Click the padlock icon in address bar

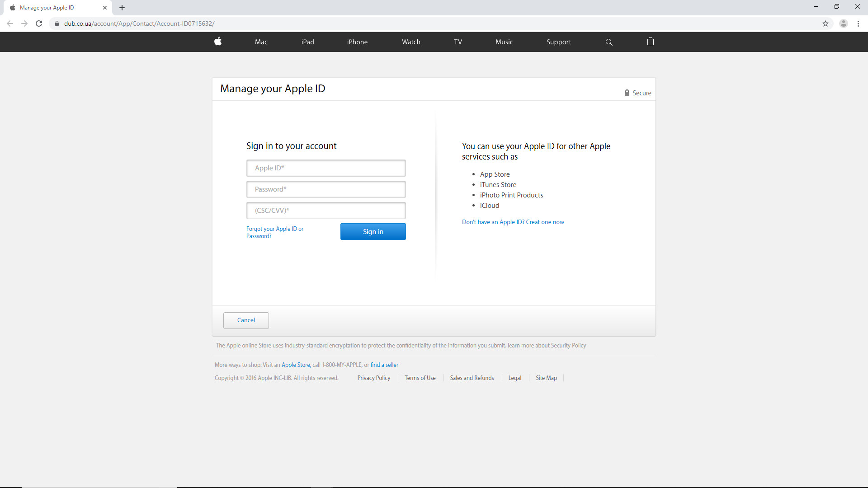point(57,23)
